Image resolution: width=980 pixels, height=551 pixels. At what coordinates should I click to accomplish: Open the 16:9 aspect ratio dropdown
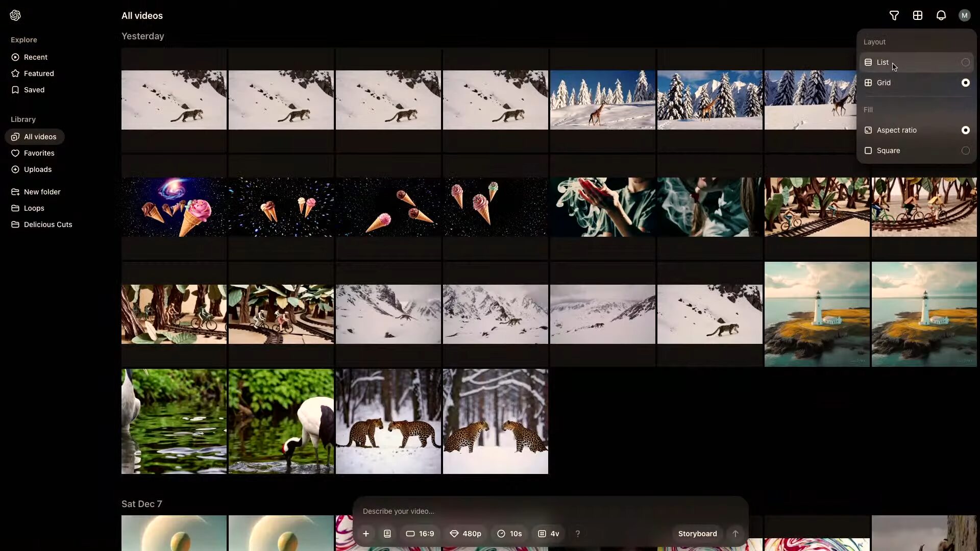(420, 534)
